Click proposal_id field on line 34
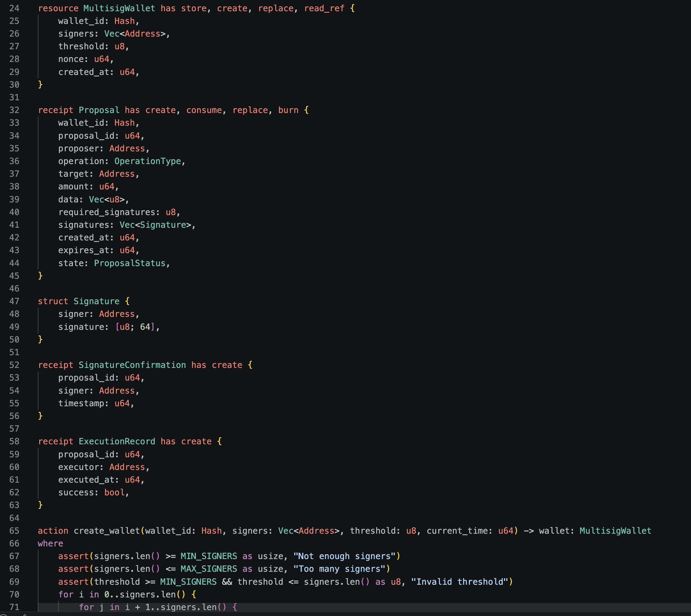The height and width of the screenshot is (616, 691). point(86,136)
